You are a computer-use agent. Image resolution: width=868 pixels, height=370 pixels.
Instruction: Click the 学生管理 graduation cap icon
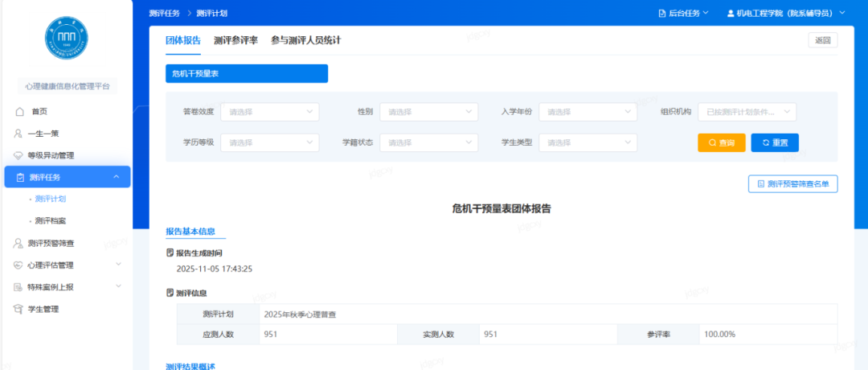point(19,309)
